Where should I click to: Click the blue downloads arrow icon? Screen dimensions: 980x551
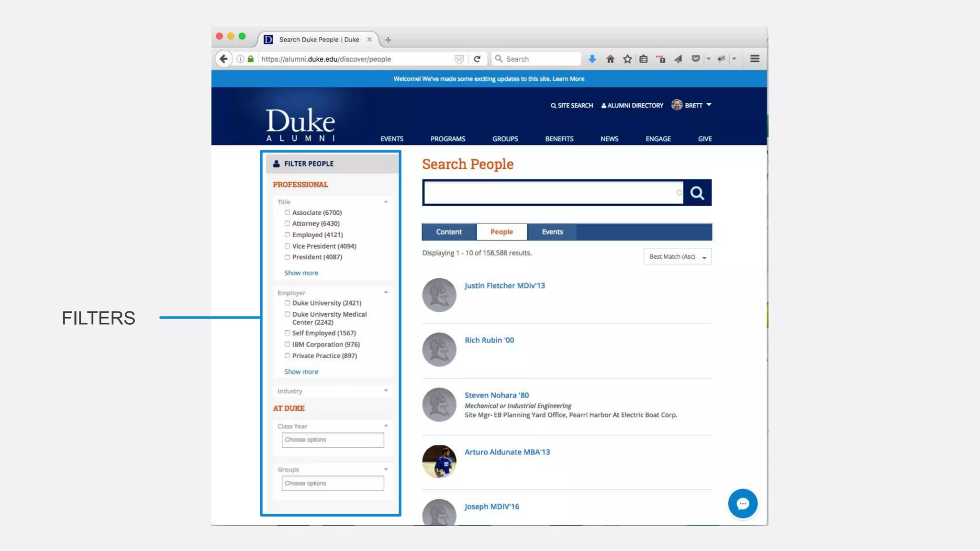coord(592,59)
